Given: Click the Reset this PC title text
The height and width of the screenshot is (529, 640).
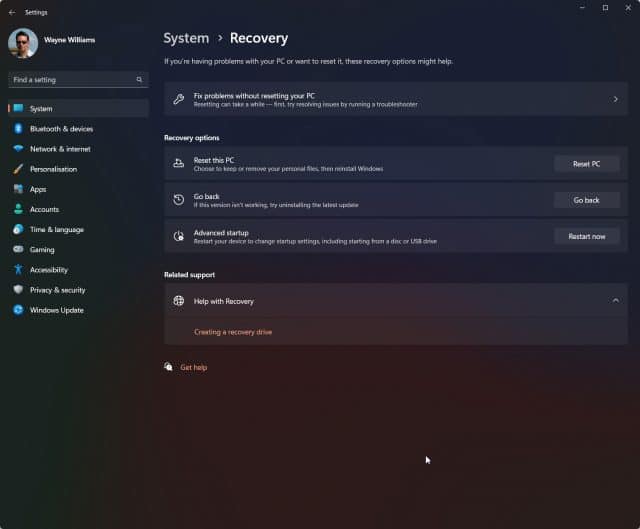Looking at the screenshot, I should 214,160.
